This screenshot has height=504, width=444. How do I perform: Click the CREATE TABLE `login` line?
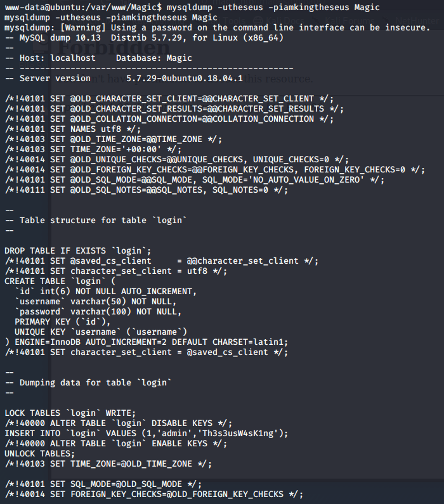(60, 281)
